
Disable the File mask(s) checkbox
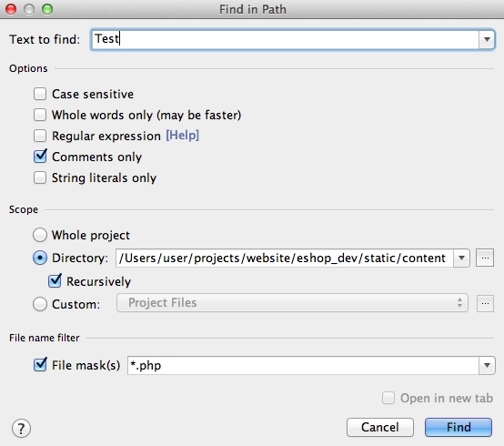(40, 365)
